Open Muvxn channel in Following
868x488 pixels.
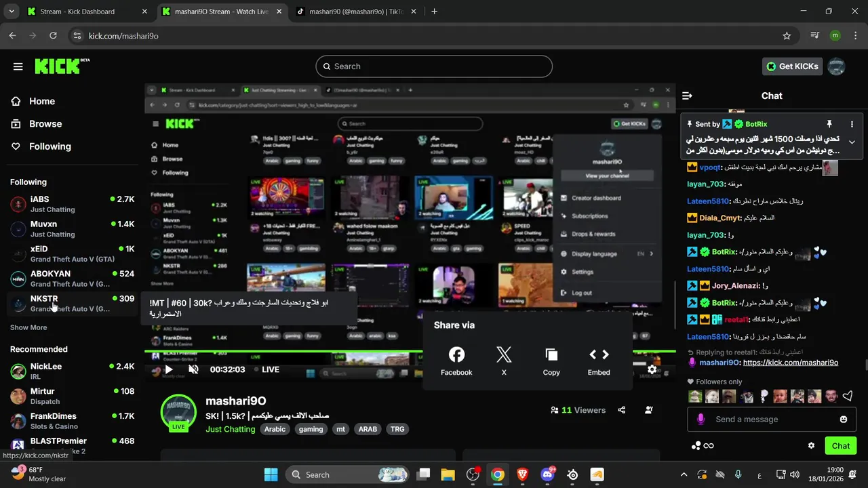tap(72, 229)
